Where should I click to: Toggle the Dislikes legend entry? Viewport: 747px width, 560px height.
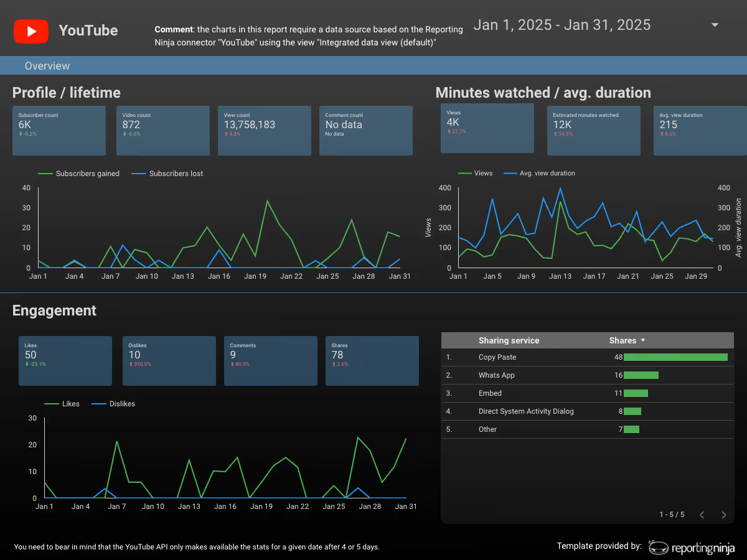coord(113,404)
